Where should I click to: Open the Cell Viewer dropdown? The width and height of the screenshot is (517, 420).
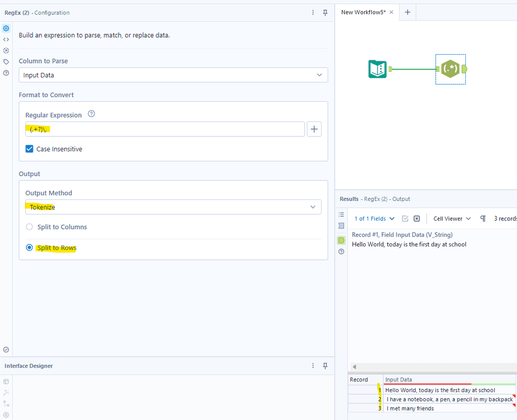[452, 219]
